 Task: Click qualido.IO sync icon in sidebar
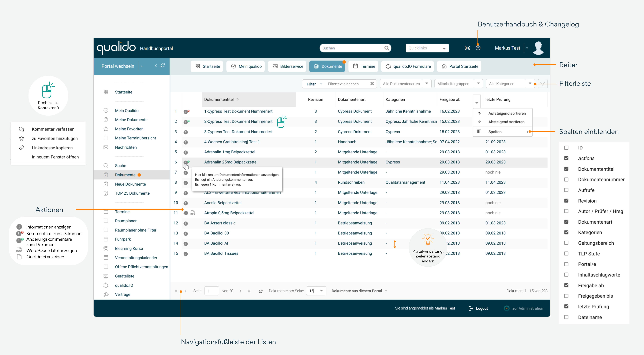[106, 285]
